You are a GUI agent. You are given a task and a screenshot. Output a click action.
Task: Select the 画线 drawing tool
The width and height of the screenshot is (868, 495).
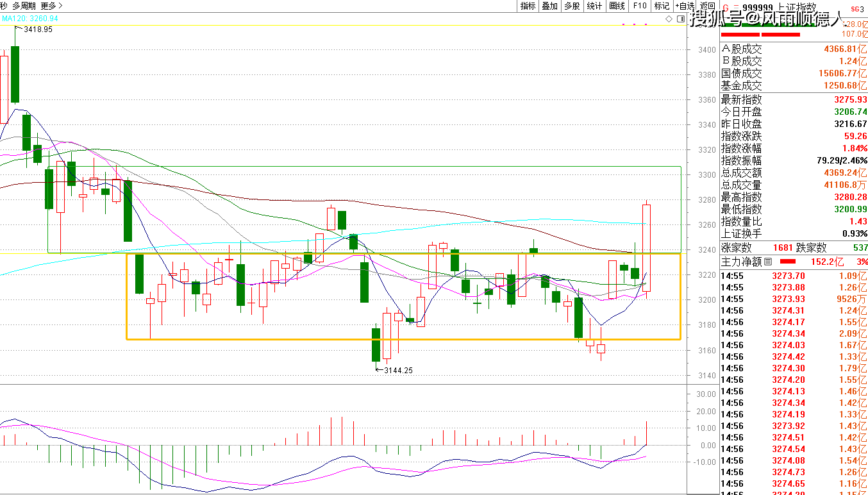tap(617, 6)
